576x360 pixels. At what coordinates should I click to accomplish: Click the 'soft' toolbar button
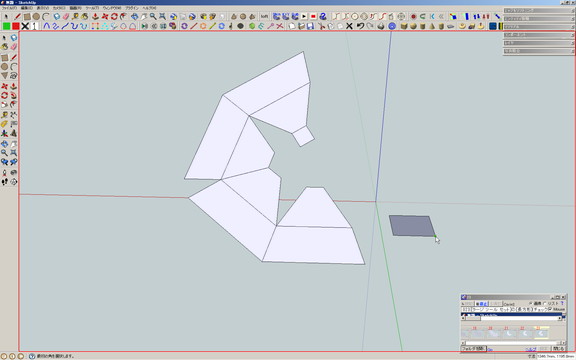pos(264,17)
